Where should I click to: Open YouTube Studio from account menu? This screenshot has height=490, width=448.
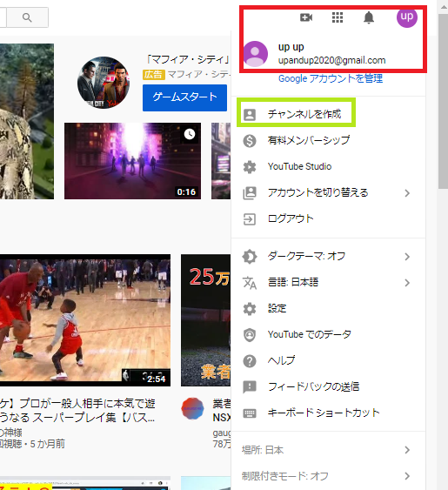(x=328, y=166)
